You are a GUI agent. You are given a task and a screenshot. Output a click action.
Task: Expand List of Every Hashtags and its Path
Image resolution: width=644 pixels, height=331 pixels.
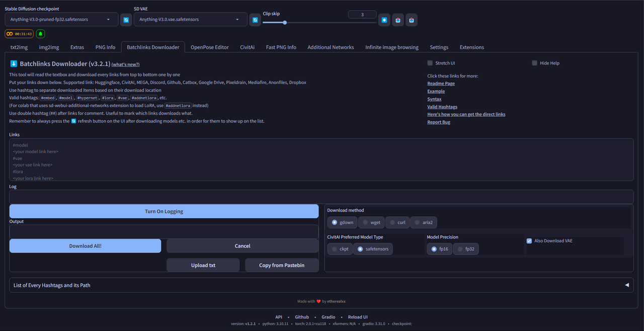(x=321, y=285)
